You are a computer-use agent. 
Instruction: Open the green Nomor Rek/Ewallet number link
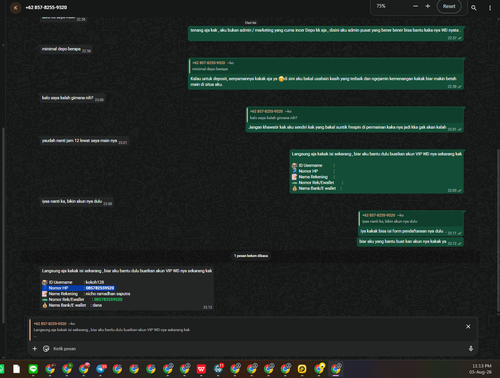(108, 299)
